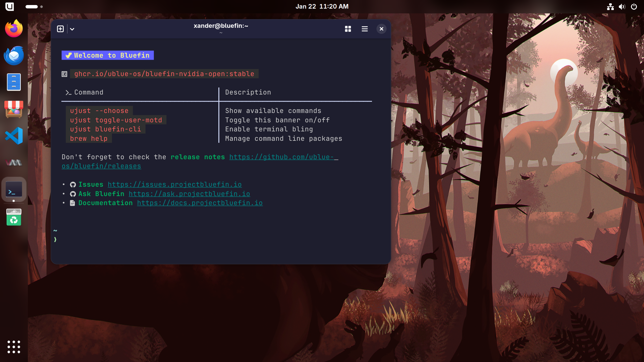Open the Bluefin logo menu

coord(10,6)
